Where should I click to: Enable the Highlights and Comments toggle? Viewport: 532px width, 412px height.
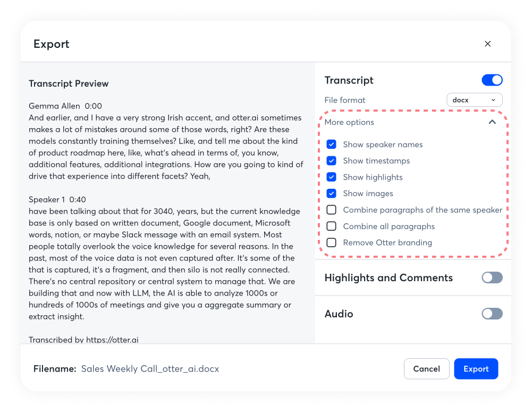[492, 278]
